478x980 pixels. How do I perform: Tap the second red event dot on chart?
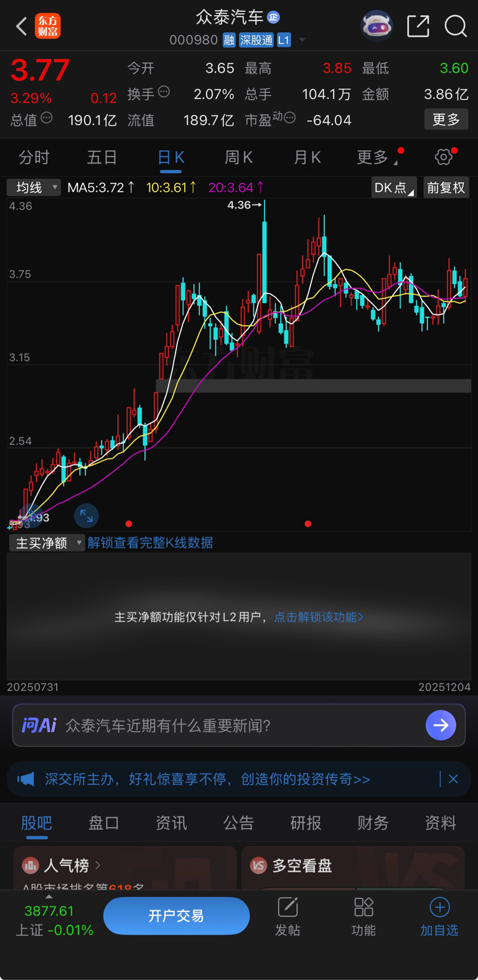coord(307,524)
